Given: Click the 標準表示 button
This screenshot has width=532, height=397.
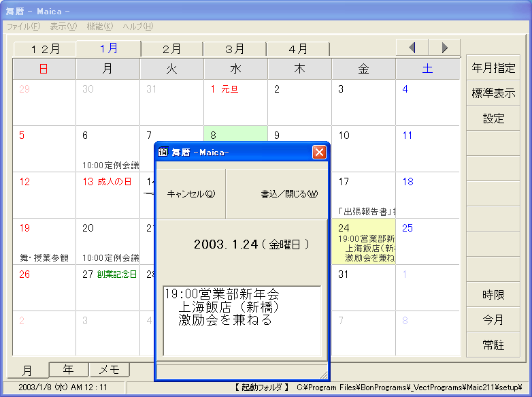Looking at the screenshot, I should [x=493, y=93].
